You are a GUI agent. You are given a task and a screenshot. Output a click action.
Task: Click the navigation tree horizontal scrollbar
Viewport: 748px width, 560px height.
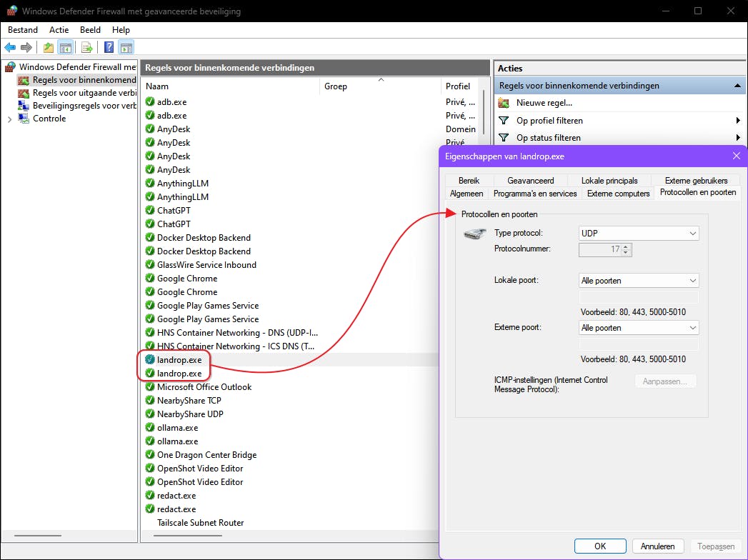pyautogui.click(x=38, y=536)
